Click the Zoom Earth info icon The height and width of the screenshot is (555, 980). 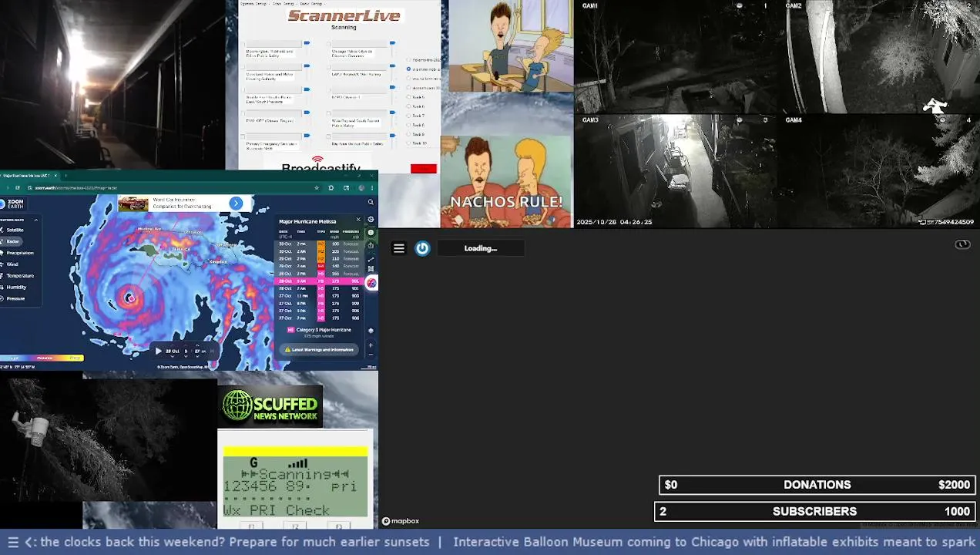point(371,232)
